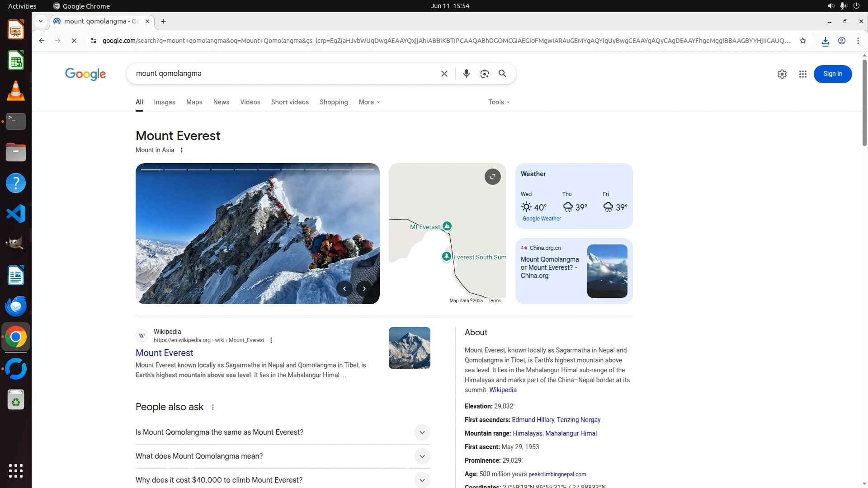The height and width of the screenshot is (488, 868).
Task: Open the Tools dropdown
Action: (x=498, y=102)
